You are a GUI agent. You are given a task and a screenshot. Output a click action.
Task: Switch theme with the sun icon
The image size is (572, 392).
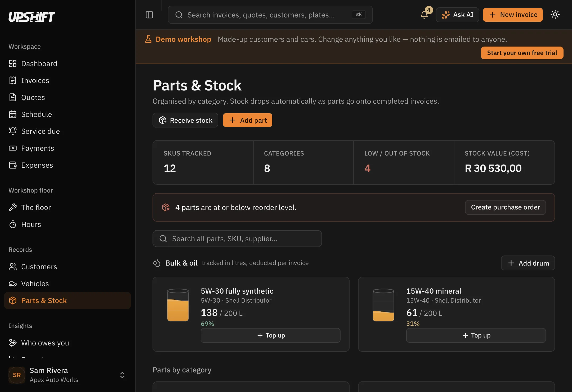555,15
